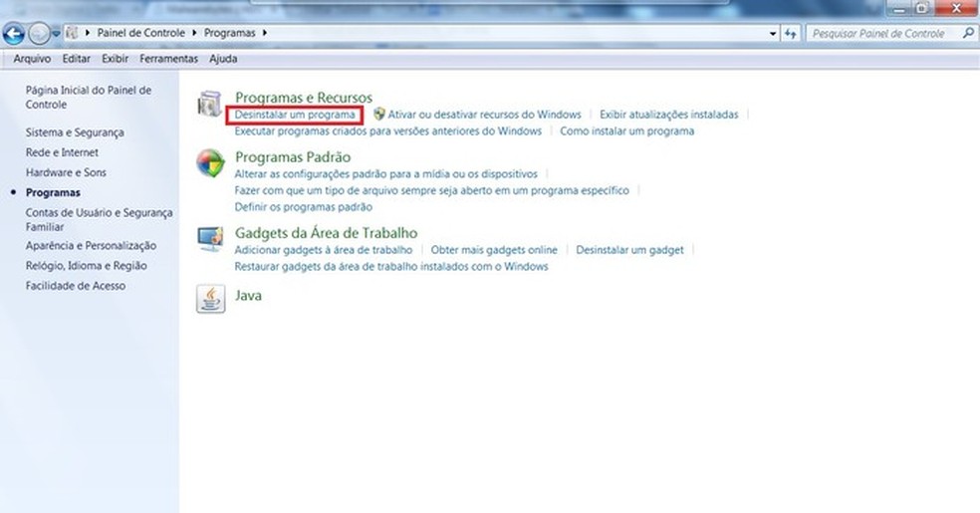Open the Exibir menu
The width and height of the screenshot is (980, 513).
[115, 59]
